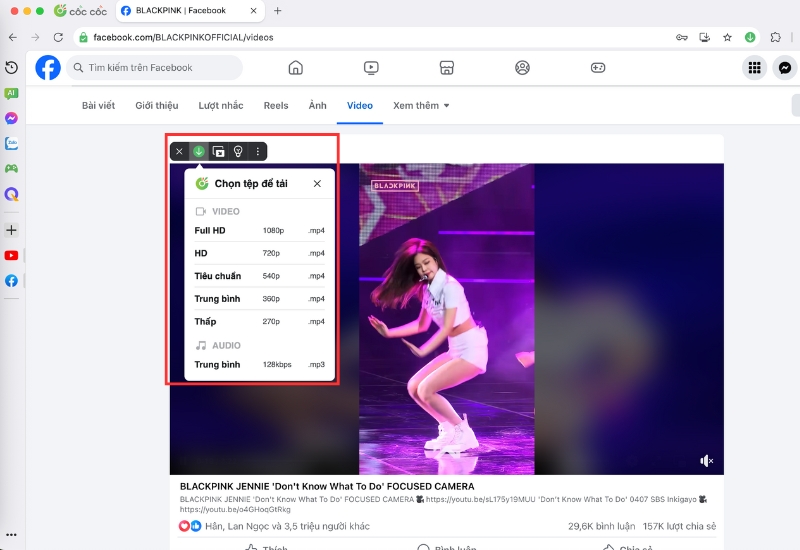The width and height of the screenshot is (800, 550).
Task: Close the video toolbar with X icon
Action: pos(179,152)
